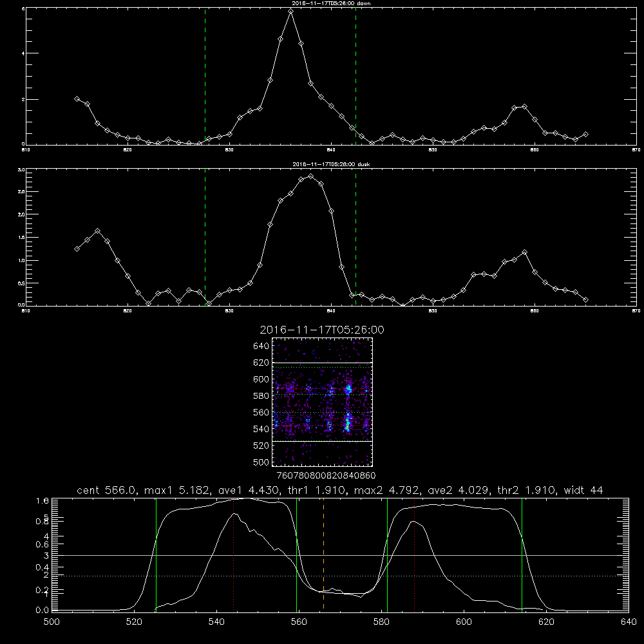Click the dawn plot title '2016-11-17T05:26:00 dawn'
The width and height of the screenshot is (644, 644).
pyautogui.click(x=331, y=3)
